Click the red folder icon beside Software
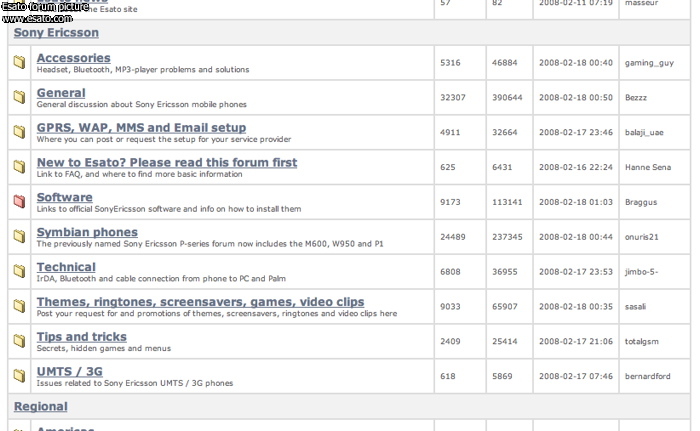Screen dimensions: 700x431 click(x=19, y=202)
